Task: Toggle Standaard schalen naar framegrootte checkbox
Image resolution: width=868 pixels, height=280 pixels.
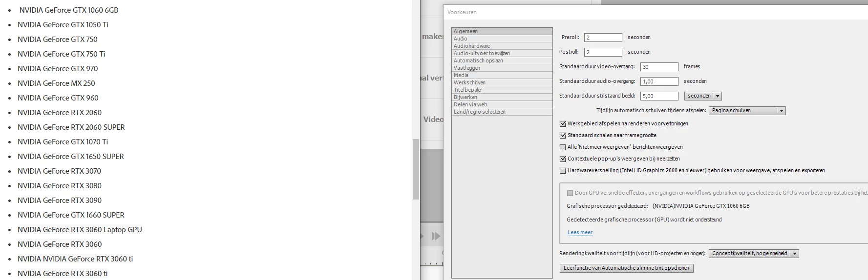Action: tap(563, 136)
